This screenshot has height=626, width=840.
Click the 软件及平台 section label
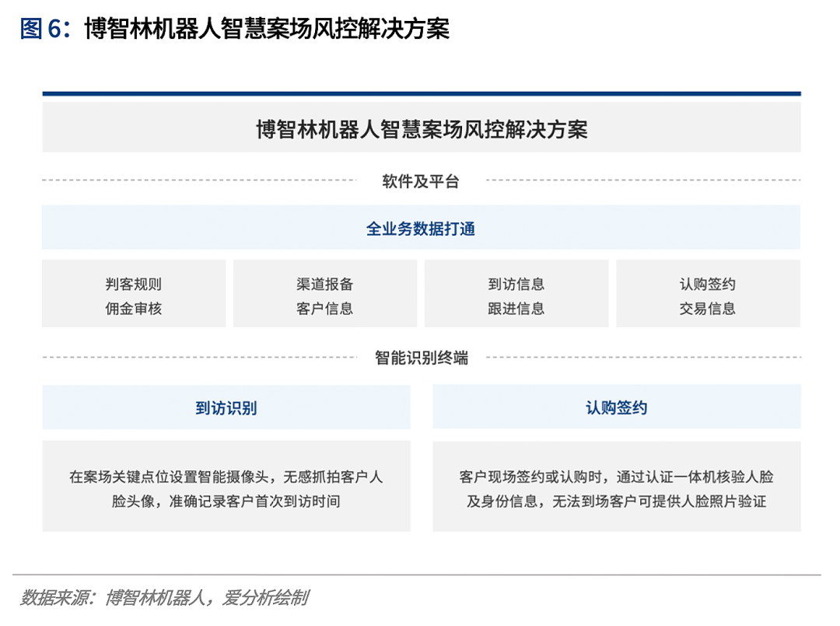421,182
